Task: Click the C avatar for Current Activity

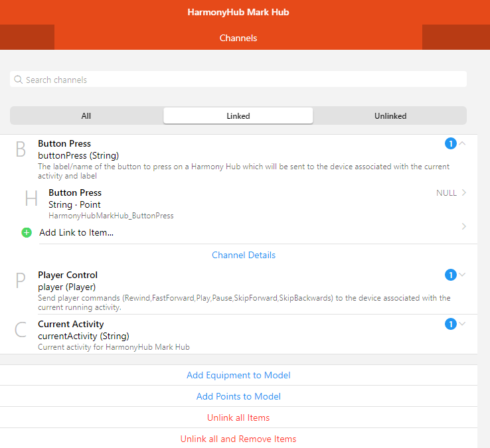Action: coord(21,330)
